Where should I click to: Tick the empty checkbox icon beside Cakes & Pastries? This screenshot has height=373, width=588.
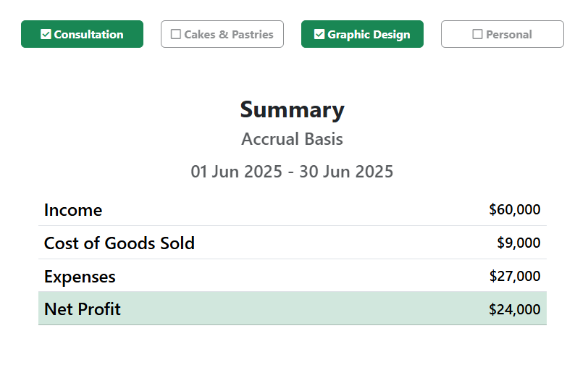tap(176, 34)
